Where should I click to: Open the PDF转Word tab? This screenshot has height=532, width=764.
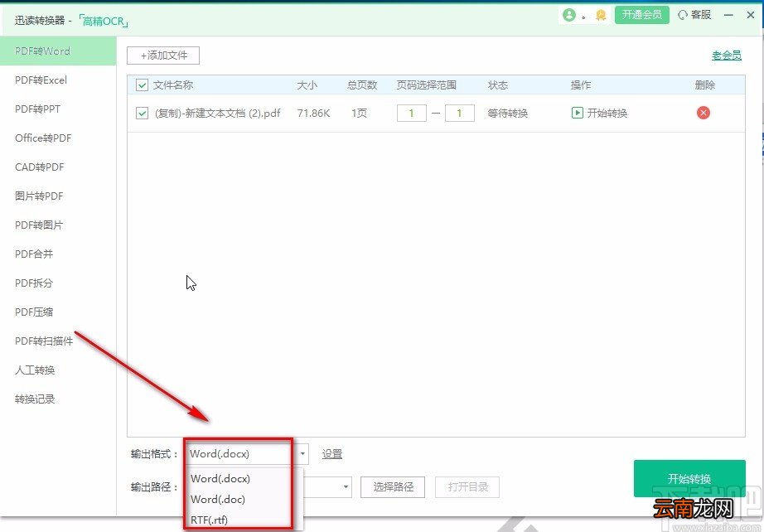pyautogui.click(x=58, y=51)
